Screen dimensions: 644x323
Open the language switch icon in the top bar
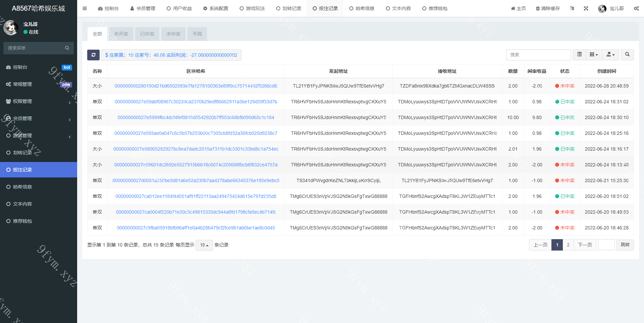click(x=572, y=8)
